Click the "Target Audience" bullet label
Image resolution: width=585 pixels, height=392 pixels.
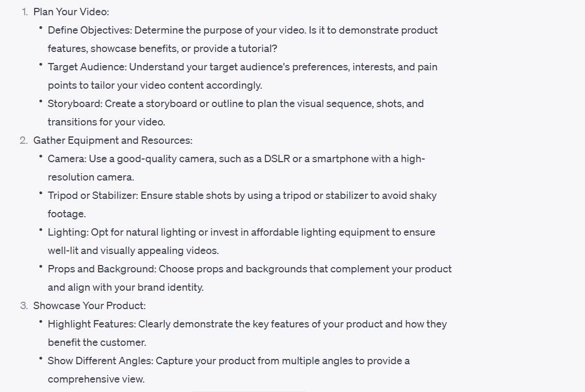point(87,67)
